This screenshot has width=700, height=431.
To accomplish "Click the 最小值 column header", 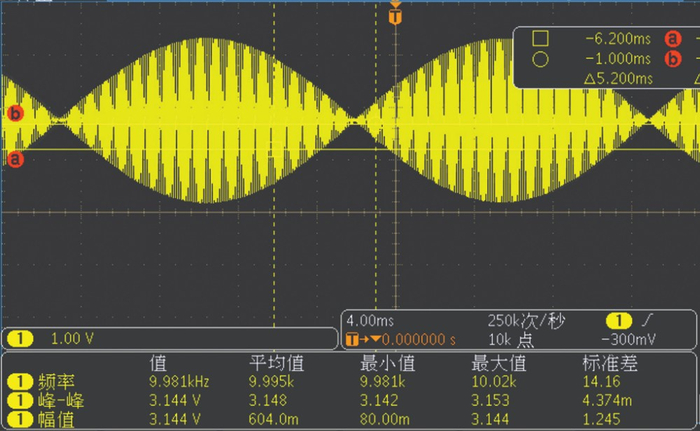I will 388,363.
